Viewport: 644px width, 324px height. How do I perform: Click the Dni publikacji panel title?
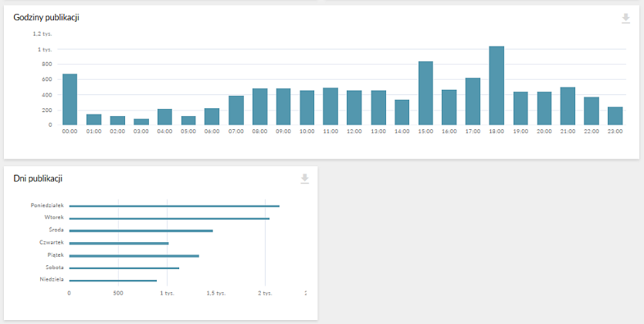[x=38, y=179]
